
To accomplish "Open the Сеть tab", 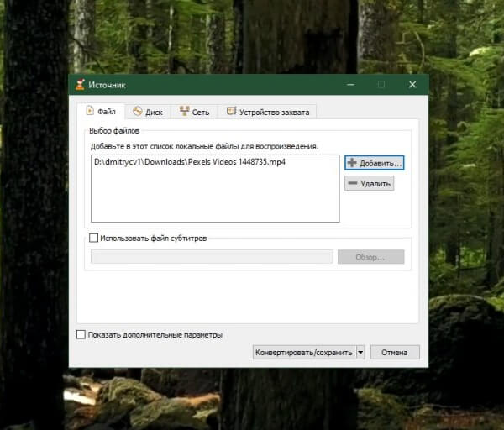I will tap(194, 112).
